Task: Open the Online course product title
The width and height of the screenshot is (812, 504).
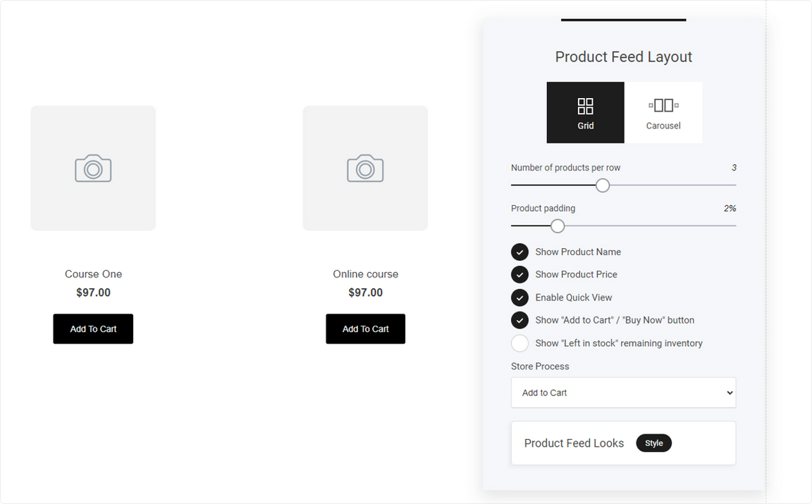Action: 365,274
